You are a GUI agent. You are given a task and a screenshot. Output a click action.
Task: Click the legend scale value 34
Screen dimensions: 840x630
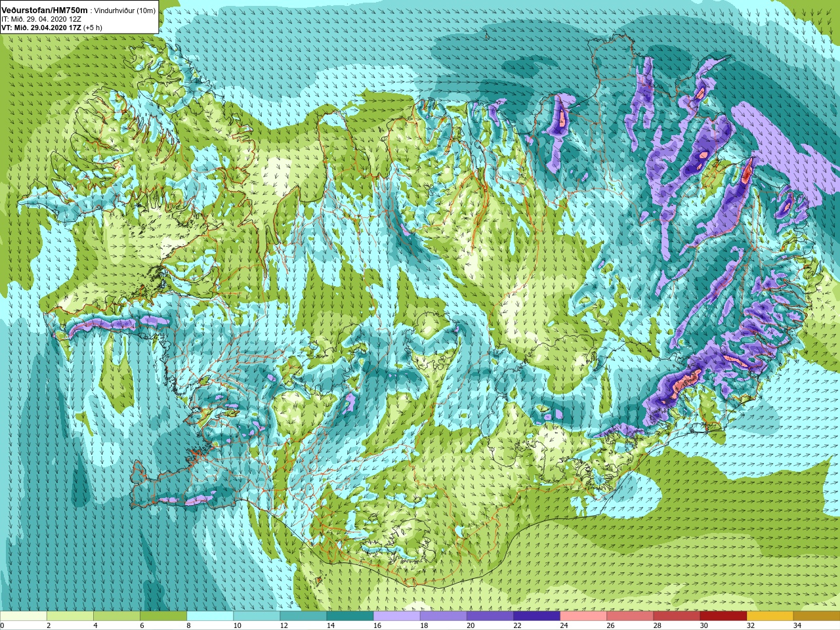[797, 625]
